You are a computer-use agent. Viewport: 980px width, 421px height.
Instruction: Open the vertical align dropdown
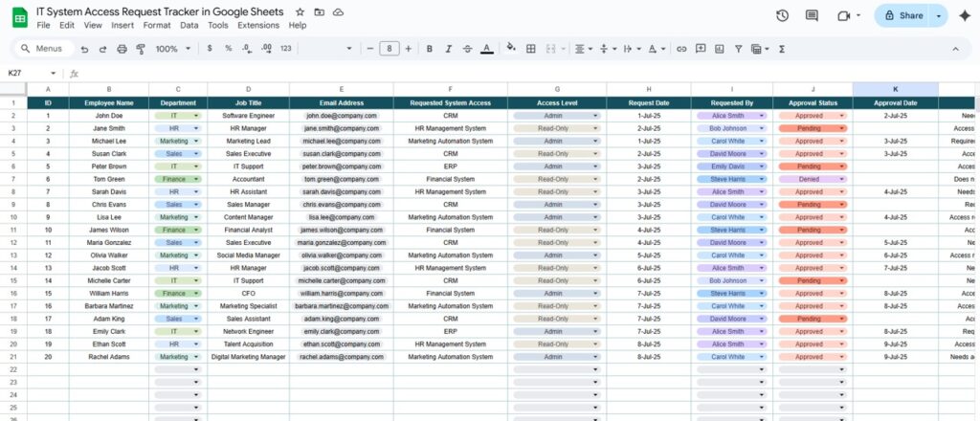click(608, 49)
